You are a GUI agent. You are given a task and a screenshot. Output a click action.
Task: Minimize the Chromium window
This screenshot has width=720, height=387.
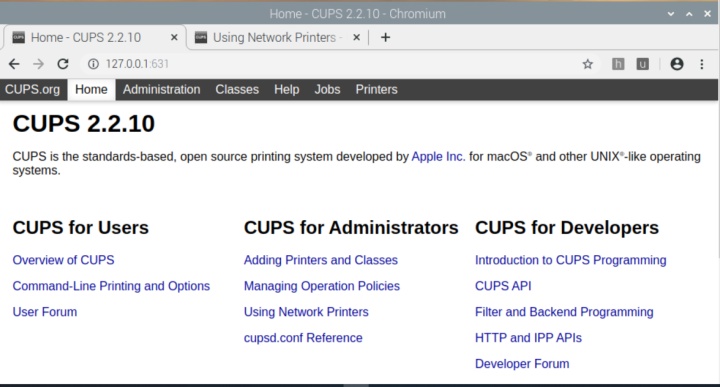click(x=671, y=14)
